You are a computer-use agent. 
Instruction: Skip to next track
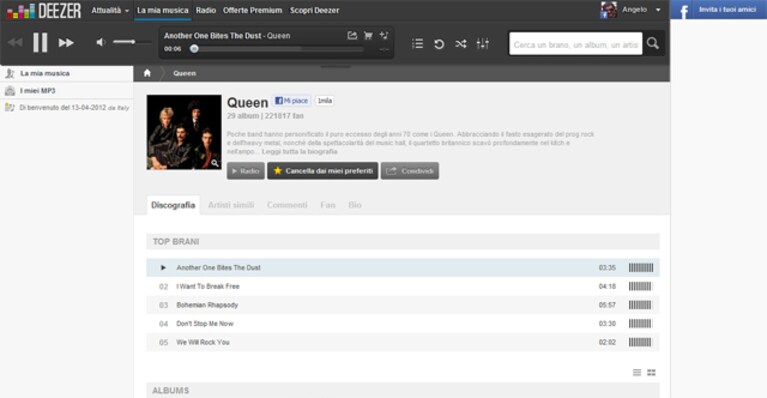point(66,43)
